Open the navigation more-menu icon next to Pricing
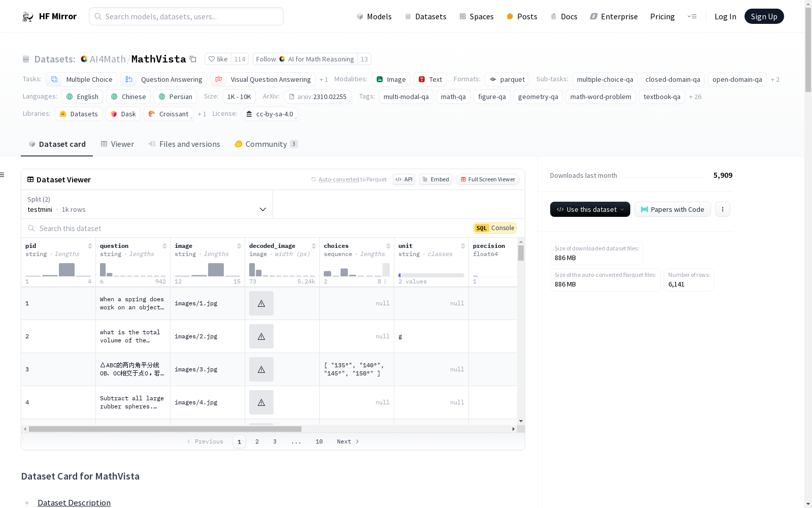 (692, 16)
